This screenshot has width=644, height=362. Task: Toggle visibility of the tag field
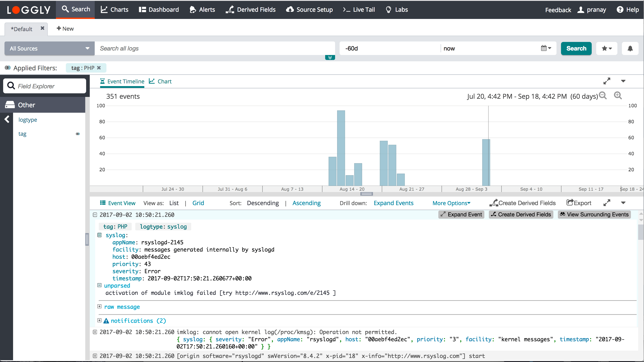(78, 134)
